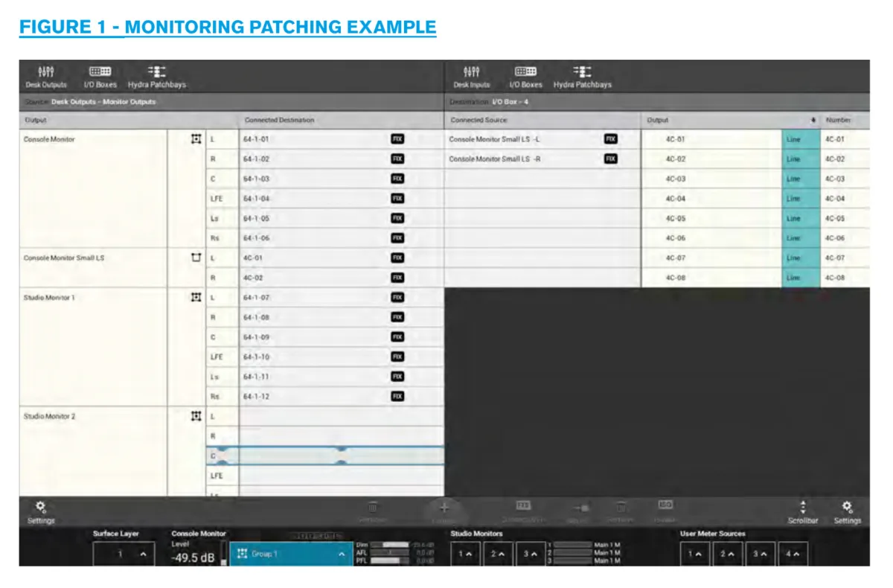
Task: Select output 4C-08 in destination list
Action: point(711,278)
